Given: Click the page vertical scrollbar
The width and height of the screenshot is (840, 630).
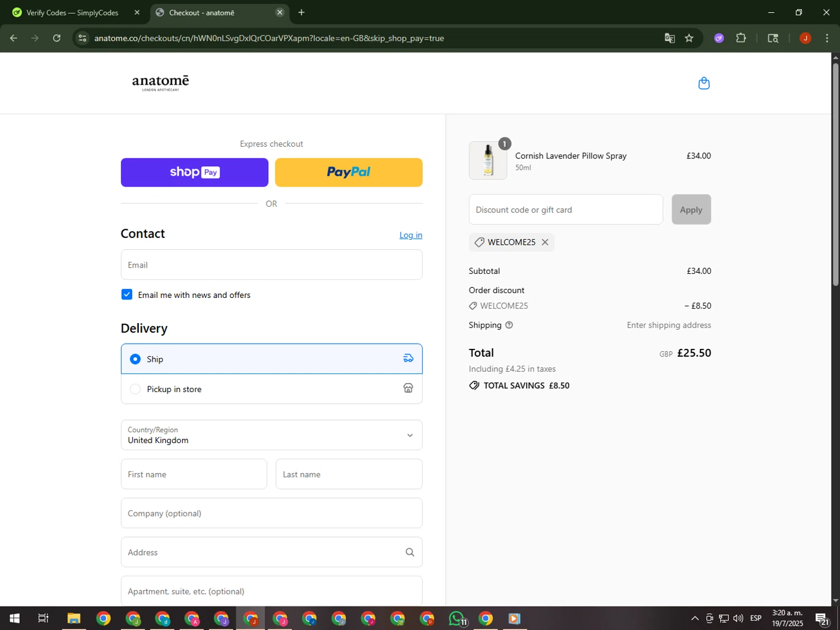Looking at the screenshot, I should [836, 174].
